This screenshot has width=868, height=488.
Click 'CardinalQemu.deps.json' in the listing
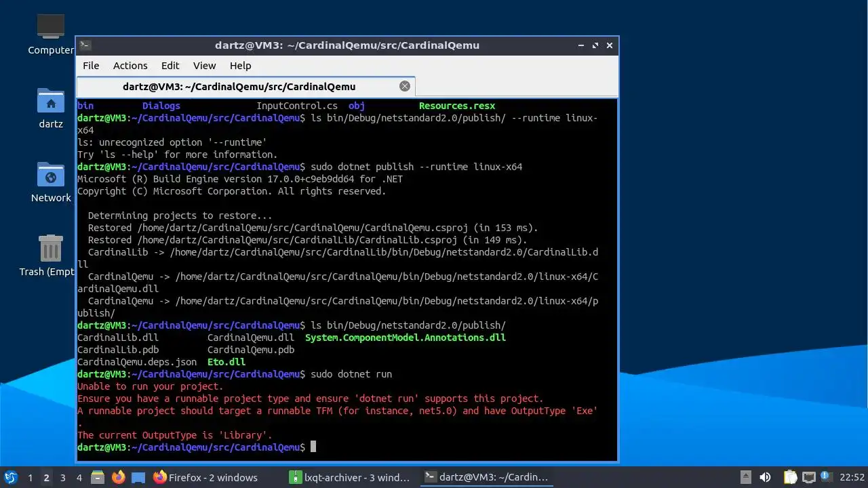tap(137, 362)
